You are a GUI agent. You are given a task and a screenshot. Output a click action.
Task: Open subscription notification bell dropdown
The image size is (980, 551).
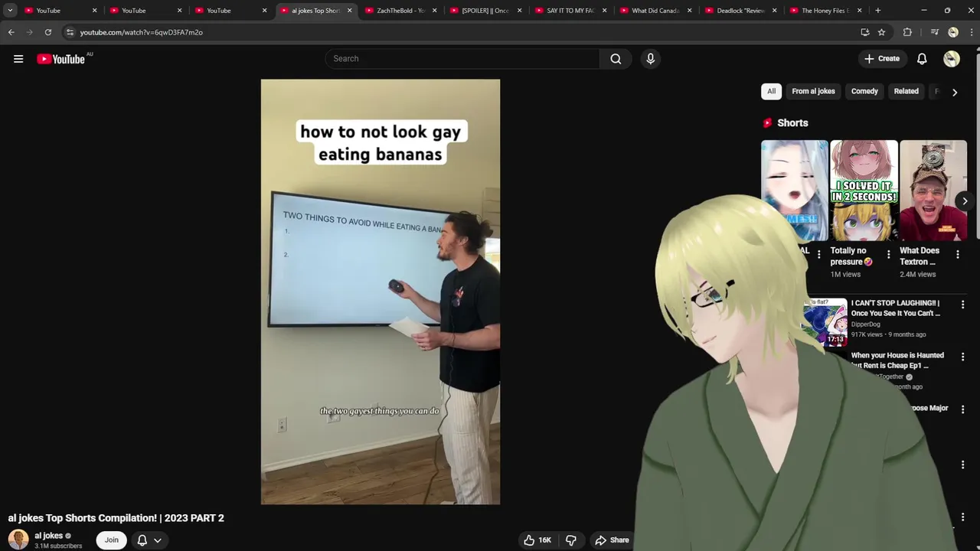click(x=149, y=540)
